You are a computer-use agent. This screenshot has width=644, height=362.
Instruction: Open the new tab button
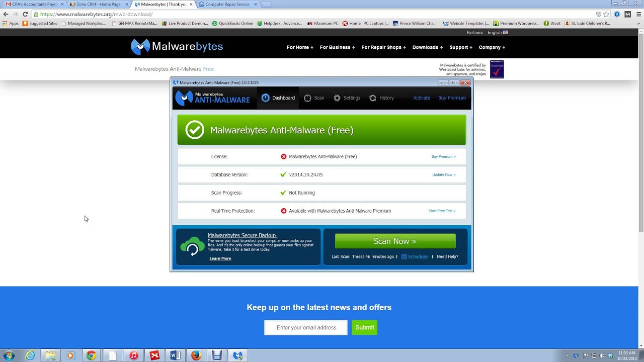(x=266, y=4)
